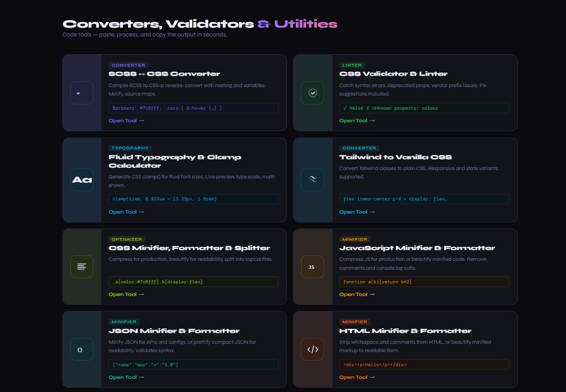Click 'Minify JSON for APIs' description text
This screenshot has height=392, width=566.
click(x=182, y=346)
